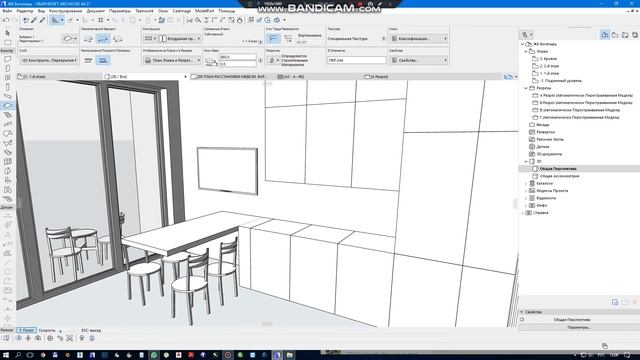Click the 'Полет' mode button
The height and width of the screenshot is (360, 640).
pos(27,330)
